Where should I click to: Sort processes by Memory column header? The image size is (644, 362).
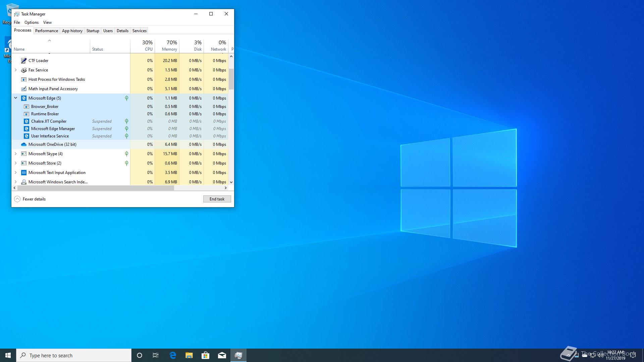click(167, 46)
